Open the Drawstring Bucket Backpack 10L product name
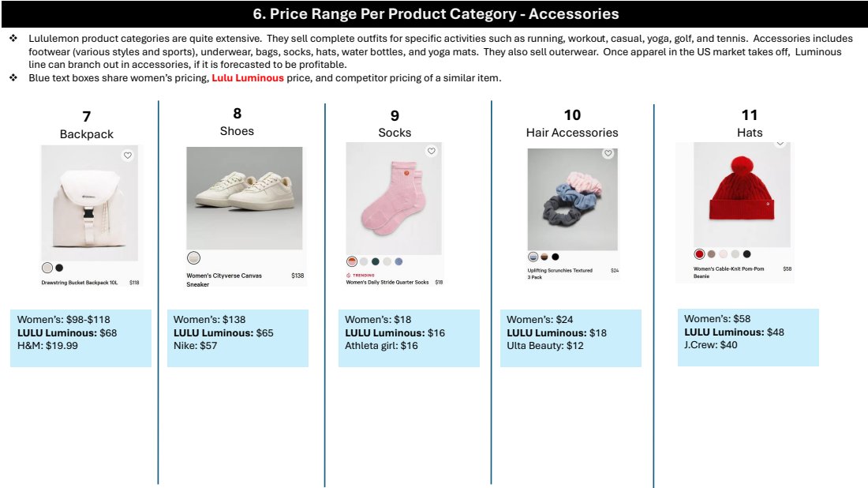Image resolution: width=868 pixels, height=488 pixels. [79, 283]
